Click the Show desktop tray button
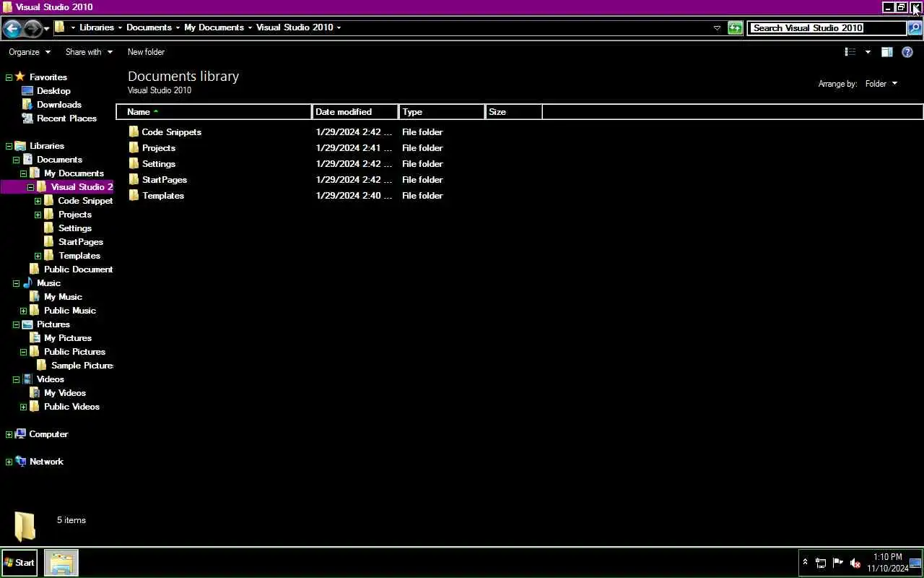 (x=915, y=563)
